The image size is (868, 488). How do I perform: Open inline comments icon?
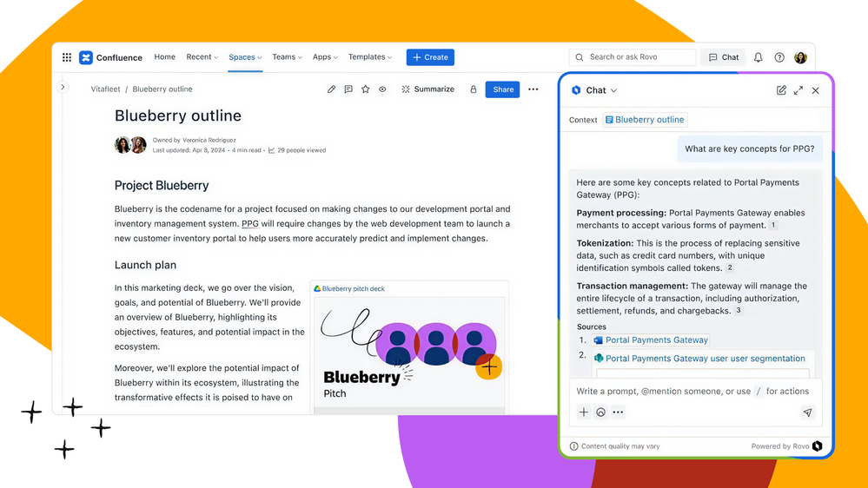point(348,89)
